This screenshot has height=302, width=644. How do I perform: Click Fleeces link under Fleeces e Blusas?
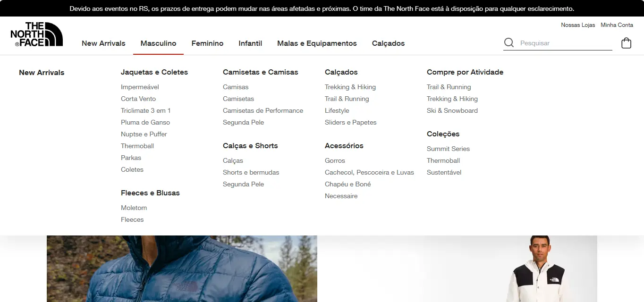click(132, 219)
